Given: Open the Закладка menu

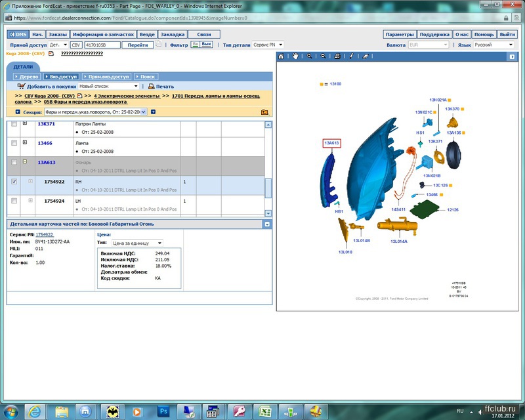Looking at the screenshot, I should 173,34.
